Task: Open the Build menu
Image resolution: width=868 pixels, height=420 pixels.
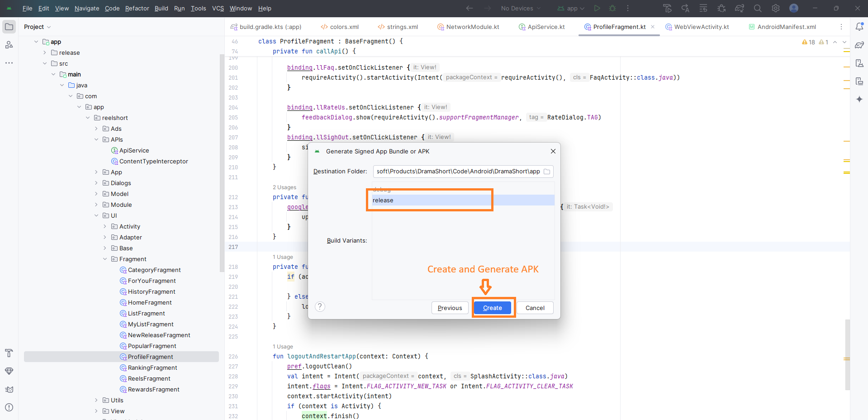Action: pos(161,8)
